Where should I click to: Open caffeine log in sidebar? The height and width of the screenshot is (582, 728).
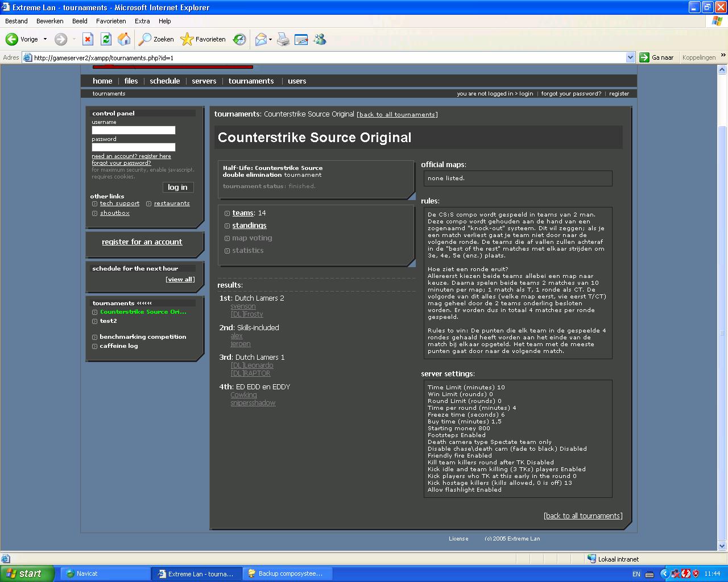pos(119,346)
